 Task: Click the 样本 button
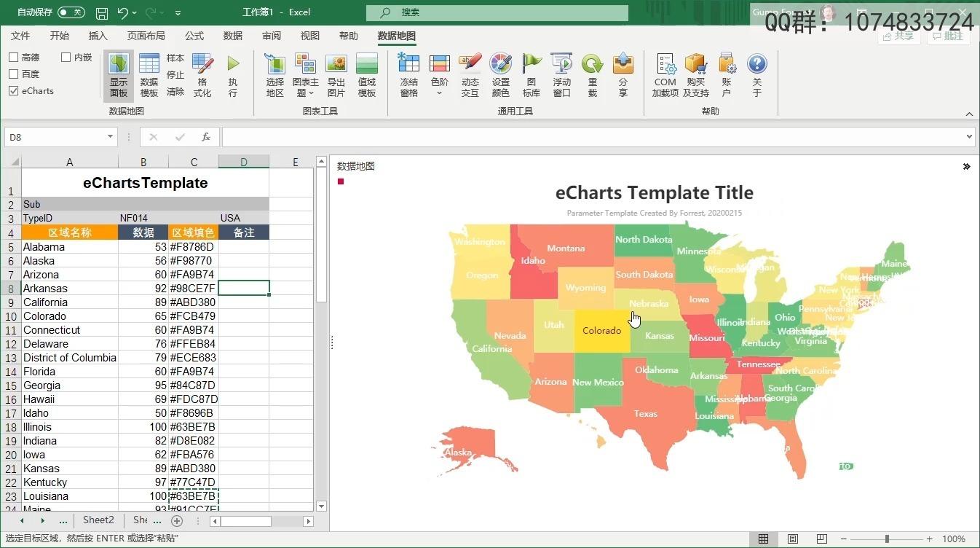click(175, 58)
